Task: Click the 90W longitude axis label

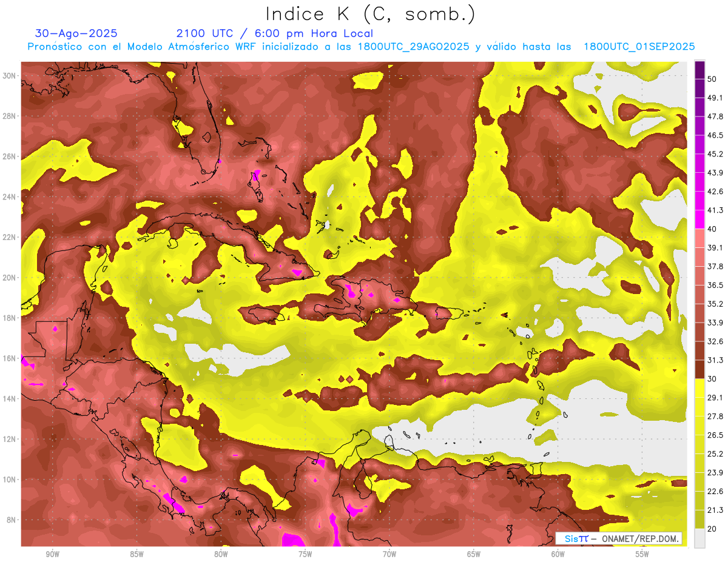Action: click(52, 555)
